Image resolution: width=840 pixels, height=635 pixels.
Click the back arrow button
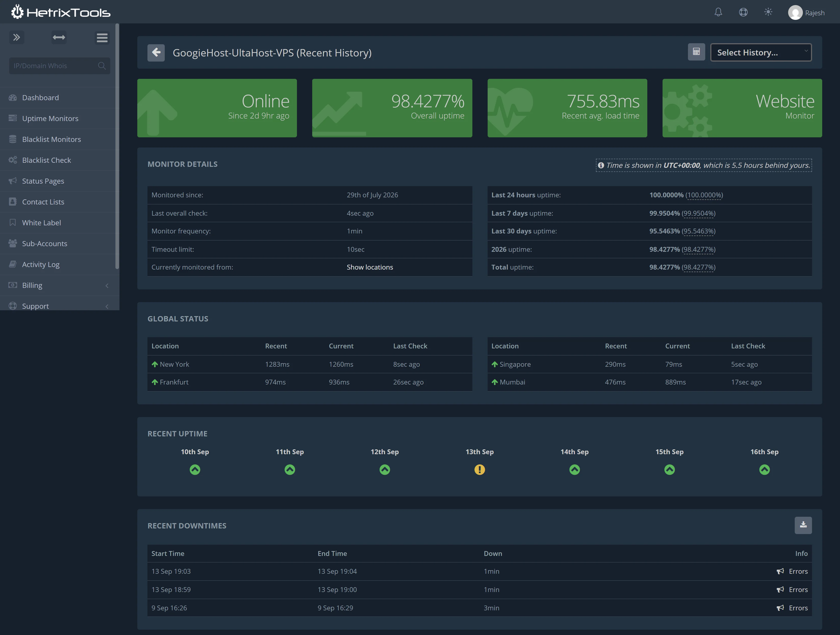(x=156, y=52)
